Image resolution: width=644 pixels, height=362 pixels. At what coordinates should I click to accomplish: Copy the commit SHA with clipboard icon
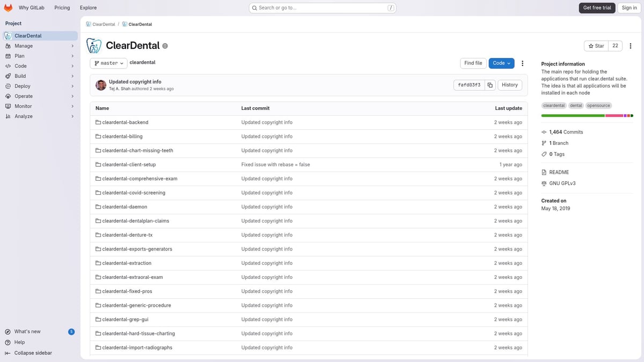pyautogui.click(x=490, y=85)
